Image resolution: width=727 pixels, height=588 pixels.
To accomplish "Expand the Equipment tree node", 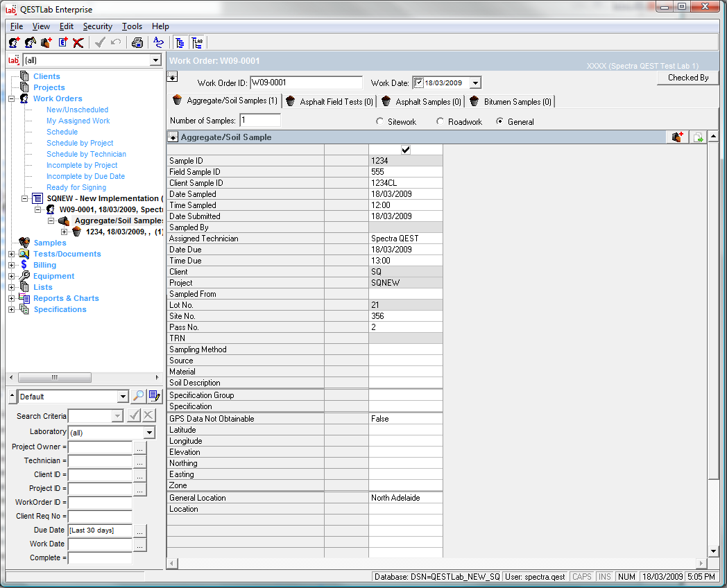I will coord(11,276).
